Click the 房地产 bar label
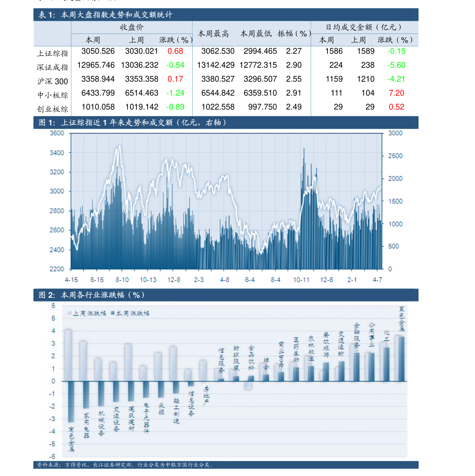This screenshot has width=475, height=476. click(x=207, y=396)
